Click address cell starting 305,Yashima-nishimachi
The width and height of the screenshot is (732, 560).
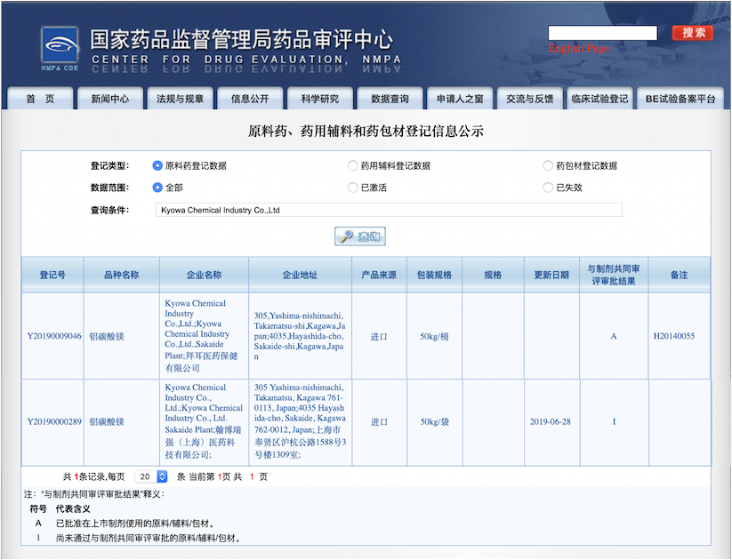300,336
